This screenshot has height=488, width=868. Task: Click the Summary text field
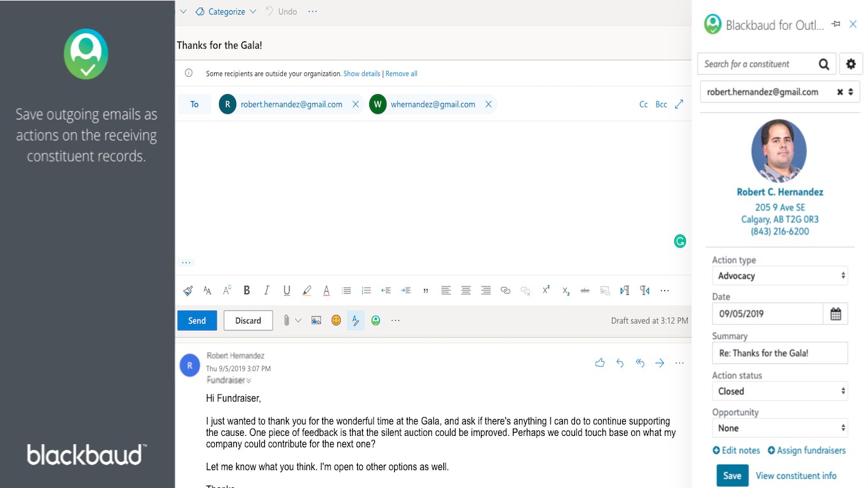pyautogui.click(x=780, y=353)
